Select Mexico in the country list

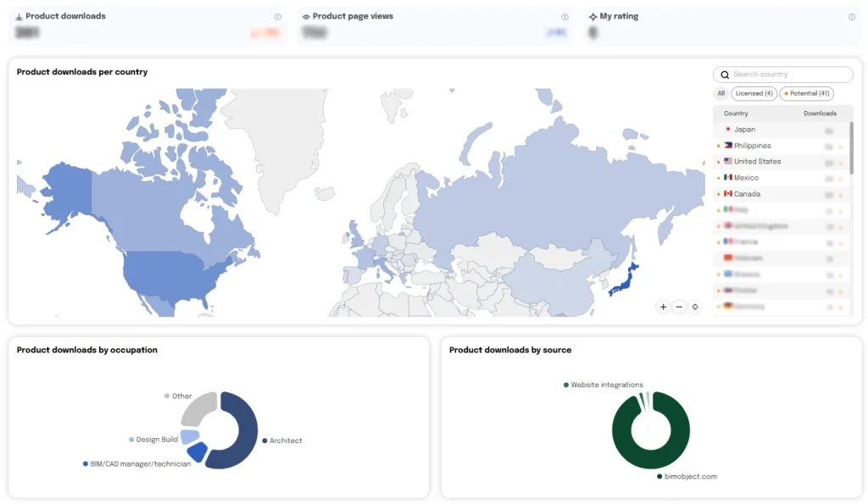(x=746, y=178)
